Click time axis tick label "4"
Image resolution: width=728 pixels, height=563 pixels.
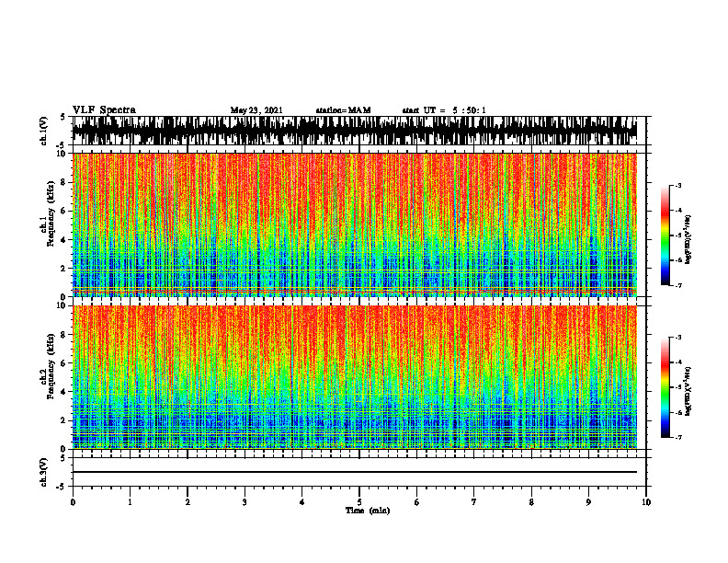click(302, 502)
